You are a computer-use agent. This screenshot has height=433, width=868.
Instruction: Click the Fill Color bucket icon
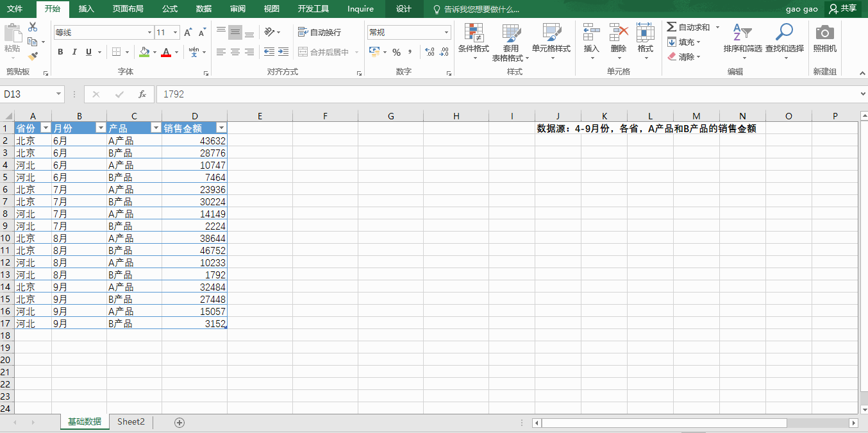[144, 52]
